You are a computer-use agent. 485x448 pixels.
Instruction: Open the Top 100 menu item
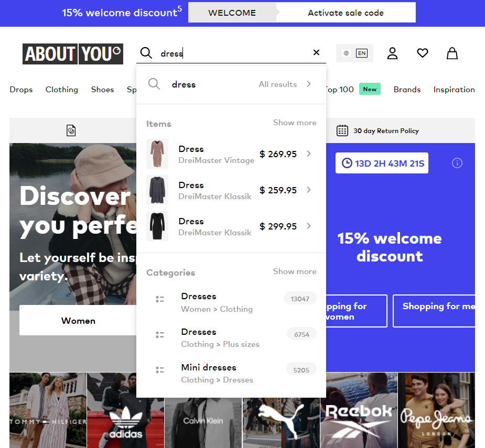340,90
